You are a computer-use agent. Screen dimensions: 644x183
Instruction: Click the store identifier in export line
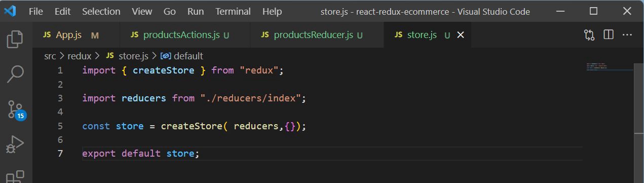coord(180,153)
